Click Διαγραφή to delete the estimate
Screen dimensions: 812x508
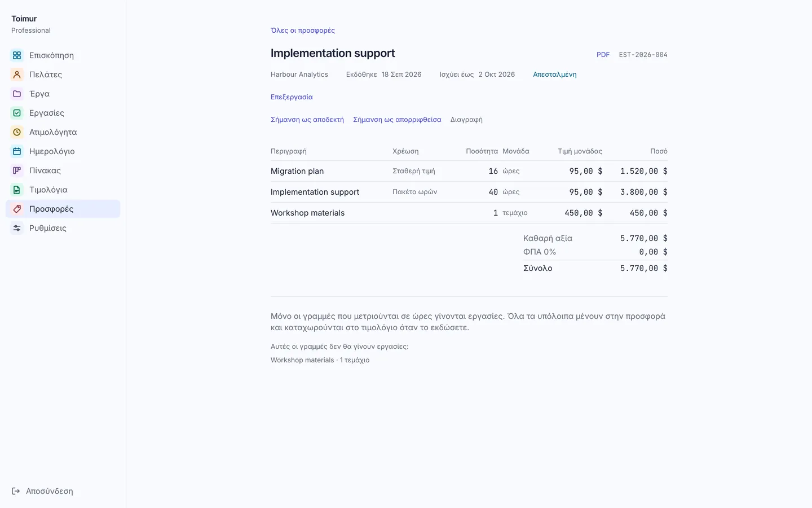pos(466,120)
